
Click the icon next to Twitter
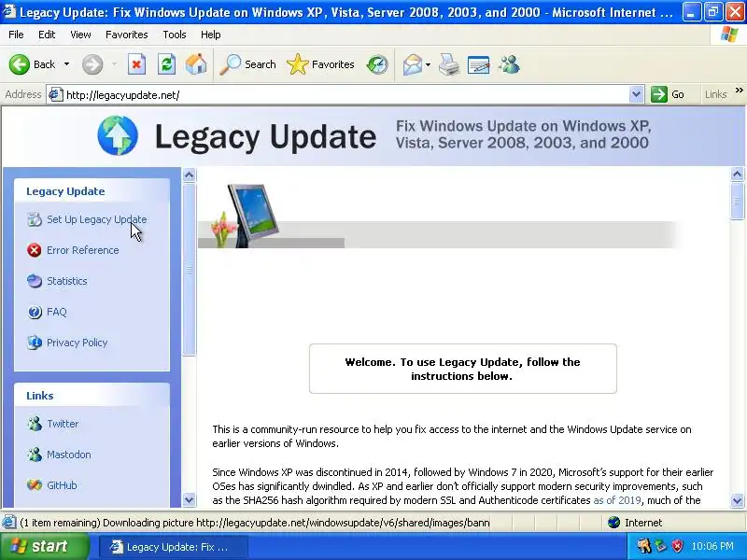click(x=35, y=424)
